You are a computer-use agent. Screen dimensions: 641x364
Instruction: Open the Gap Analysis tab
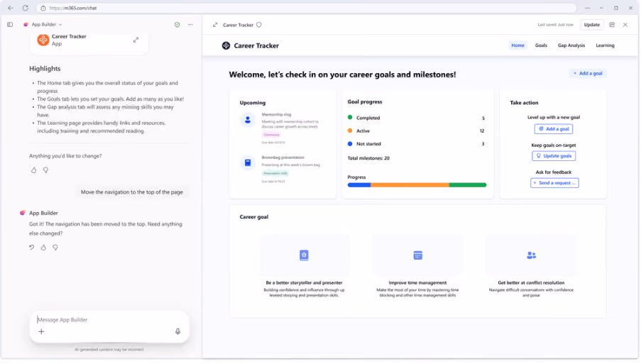tap(571, 45)
